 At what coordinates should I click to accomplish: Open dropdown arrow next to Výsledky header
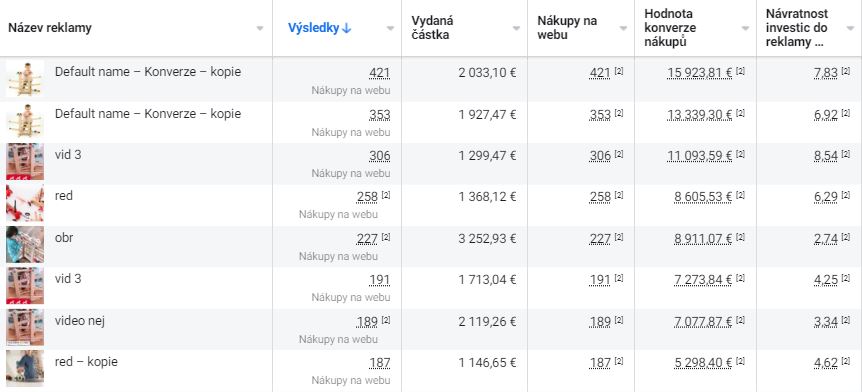390,29
